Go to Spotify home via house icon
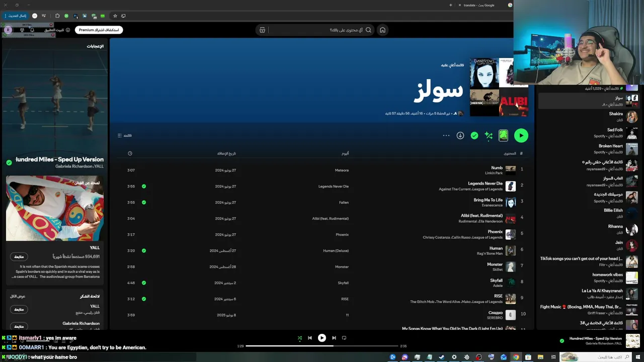 [x=382, y=30]
